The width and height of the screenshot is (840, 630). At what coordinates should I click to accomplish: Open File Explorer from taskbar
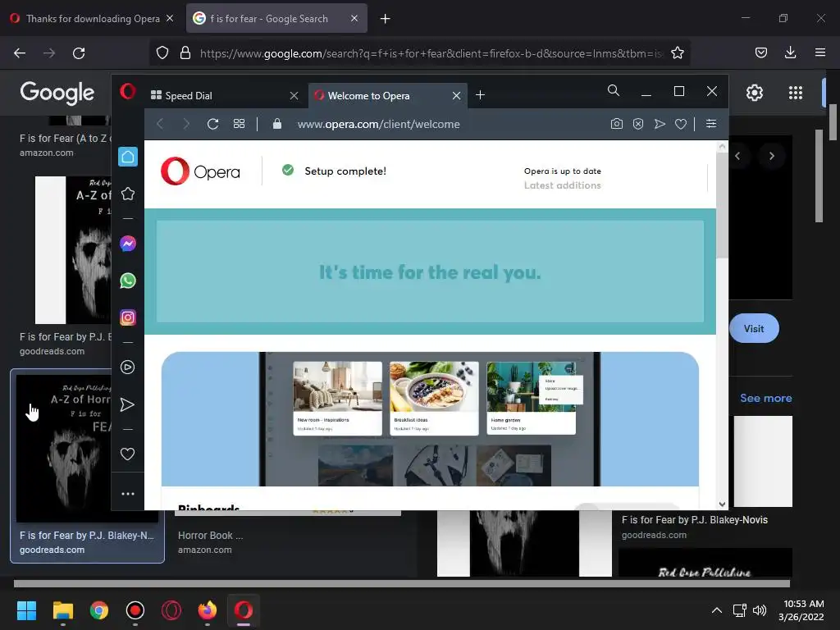62,610
